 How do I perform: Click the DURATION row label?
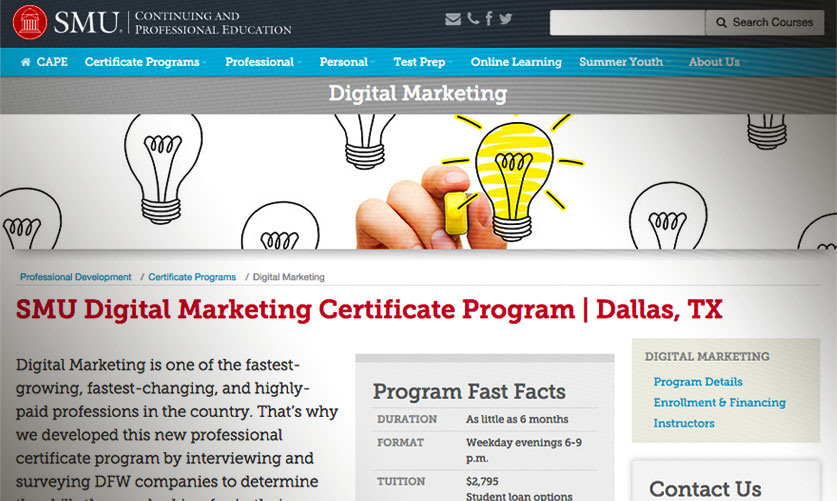pyautogui.click(x=407, y=419)
